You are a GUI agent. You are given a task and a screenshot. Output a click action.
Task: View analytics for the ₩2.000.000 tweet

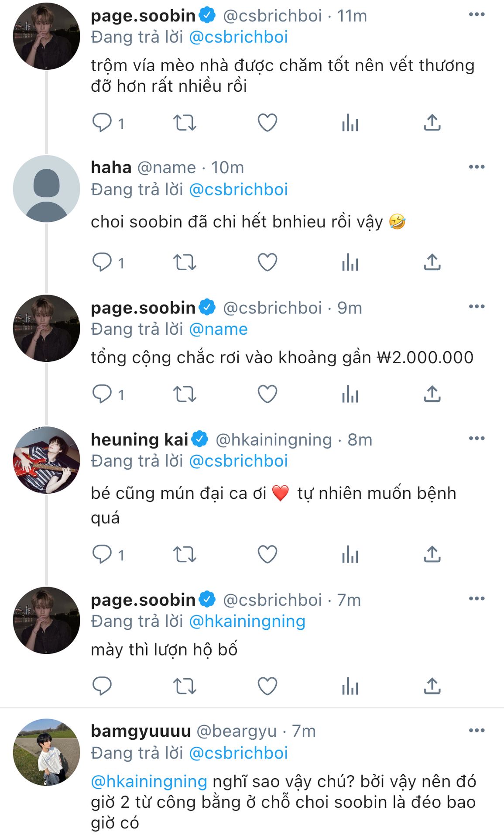(x=350, y=394)
